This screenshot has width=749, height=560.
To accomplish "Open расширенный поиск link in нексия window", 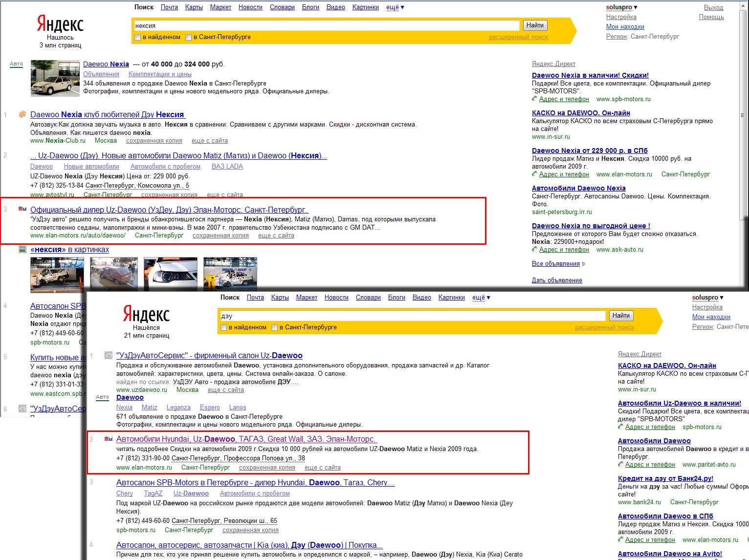I will [518, 37].
